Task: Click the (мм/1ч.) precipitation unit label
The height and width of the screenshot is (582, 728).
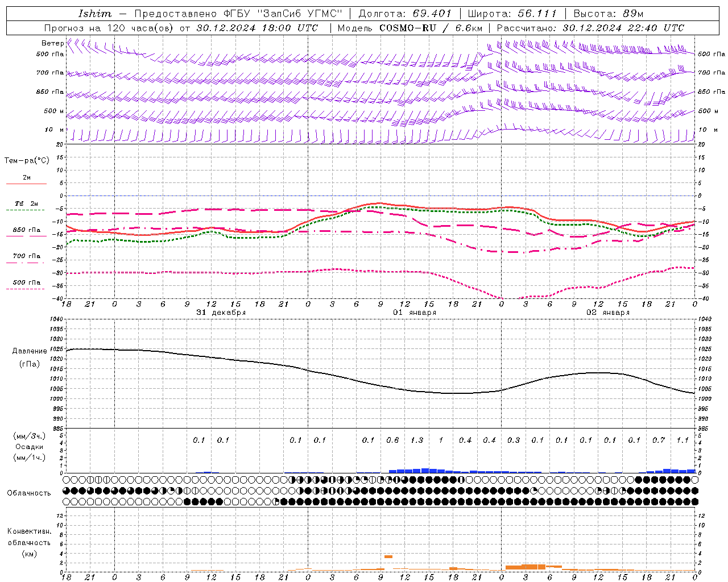Action: pos(29,458)
